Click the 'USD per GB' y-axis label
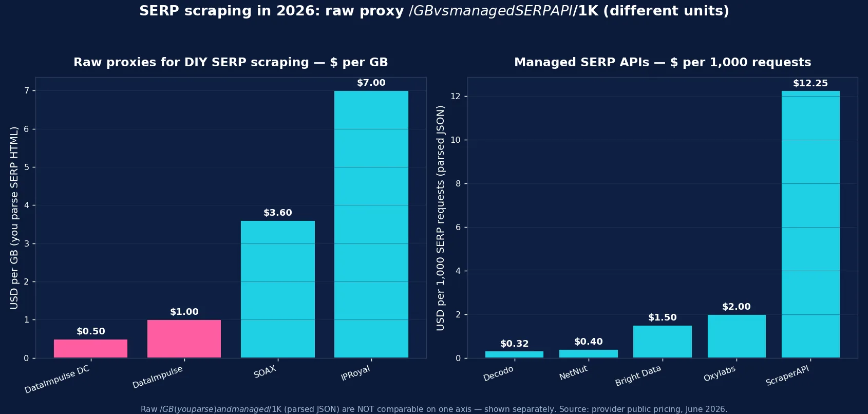Image resolution: width=868 pixels, height=414 pixels. (x=14, y=218)
